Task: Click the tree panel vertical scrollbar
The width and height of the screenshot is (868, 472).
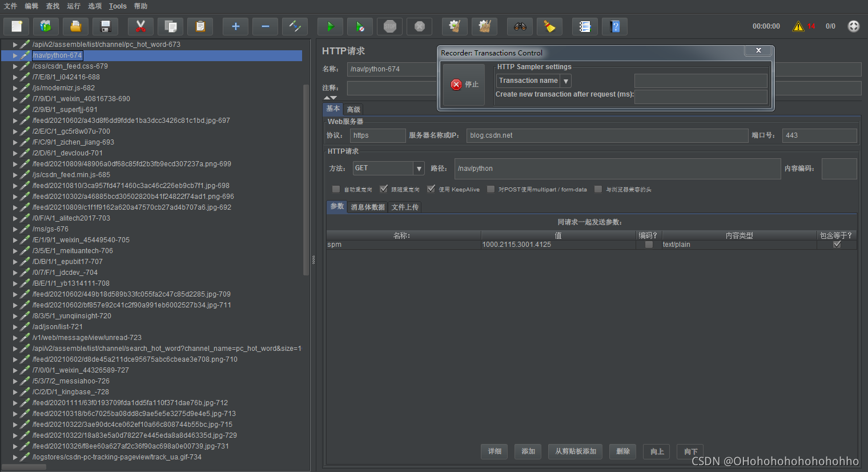Action: point(306,180)
